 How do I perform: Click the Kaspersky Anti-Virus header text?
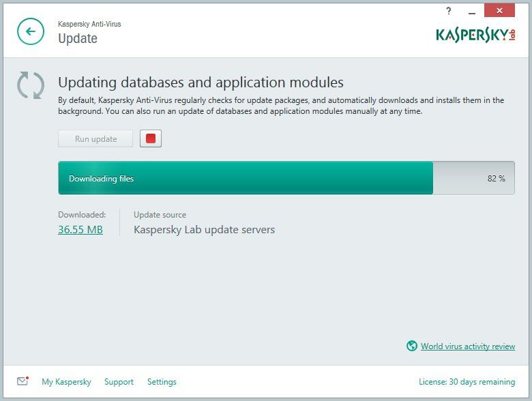coord(89,24)
